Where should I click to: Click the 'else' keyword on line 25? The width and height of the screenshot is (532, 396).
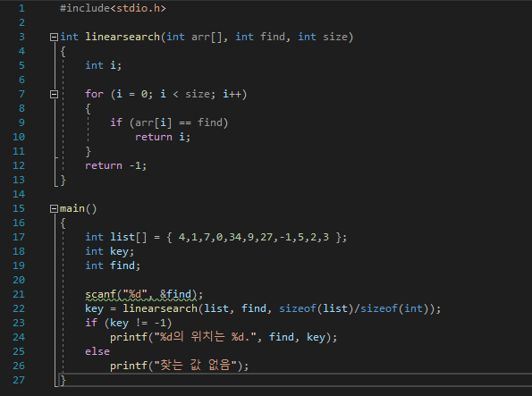(97, 351)
